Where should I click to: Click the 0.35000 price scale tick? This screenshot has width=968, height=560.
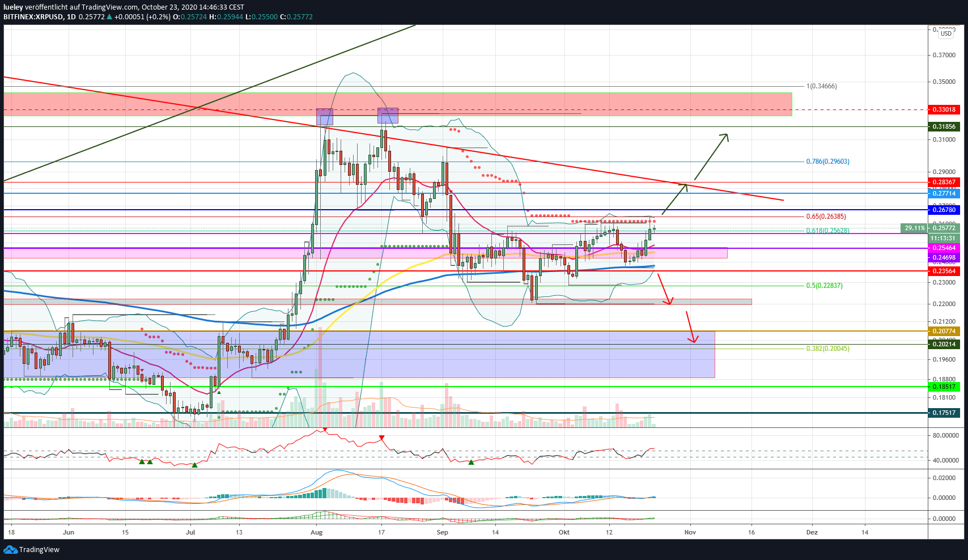point(944,82)
